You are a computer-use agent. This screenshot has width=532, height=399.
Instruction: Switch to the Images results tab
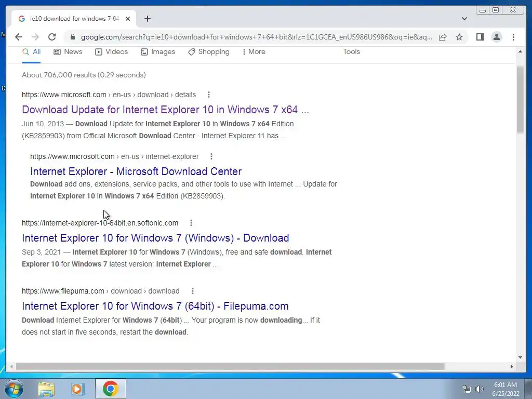(x=158, y=52)
